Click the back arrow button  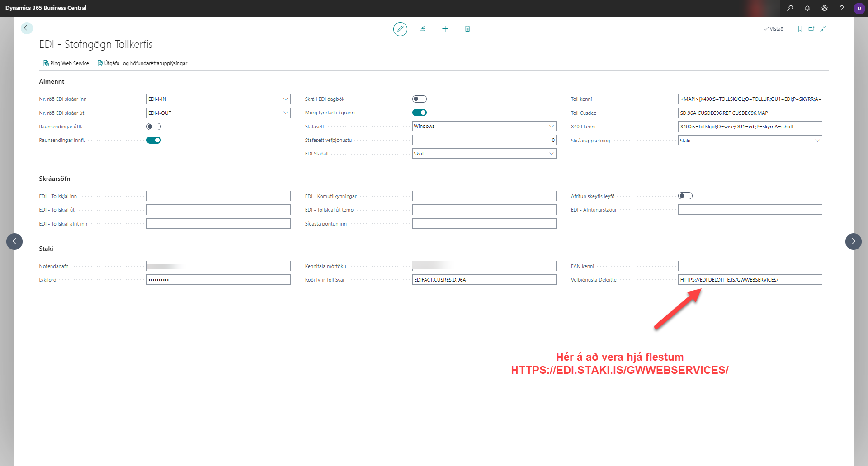coord(27,28)
